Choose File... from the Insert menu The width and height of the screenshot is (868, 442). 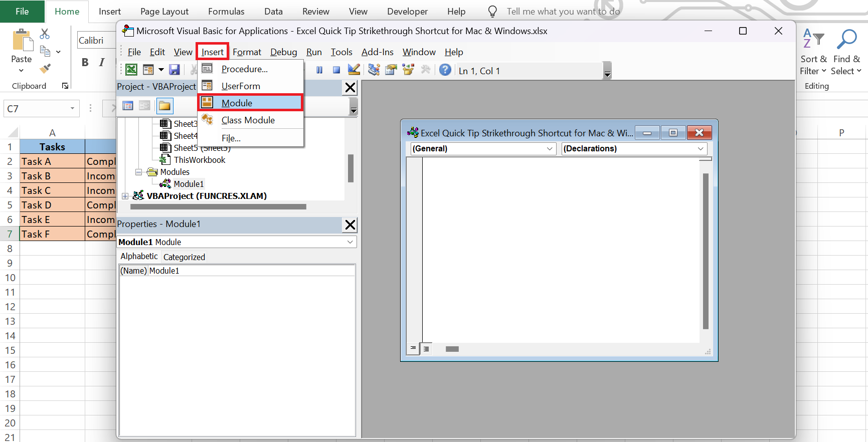[251, 138]
